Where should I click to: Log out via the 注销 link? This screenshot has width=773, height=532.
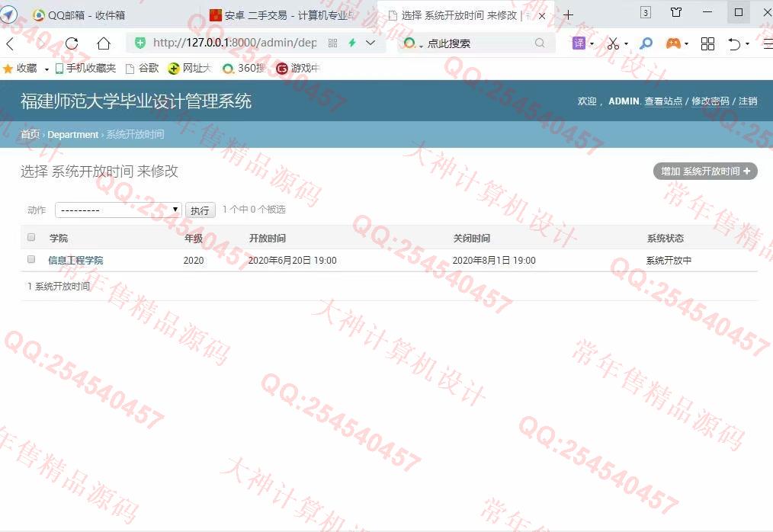748,101
